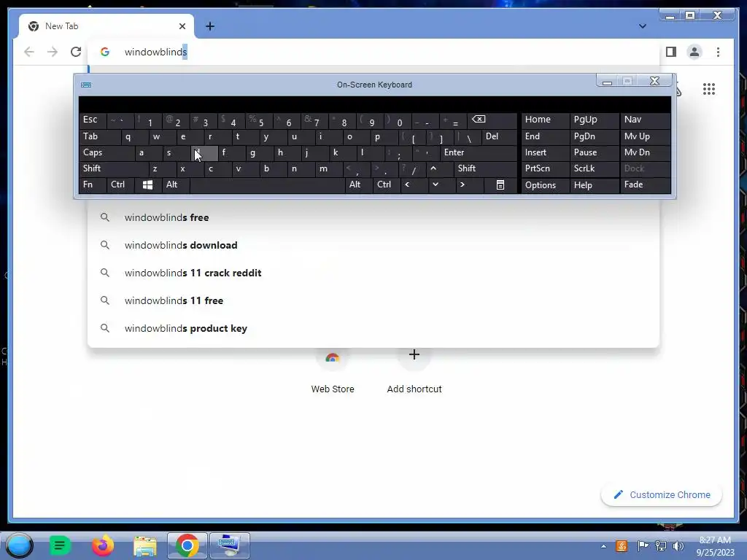Select the "windowblinds download" suggestion
747x560 pixels.
click(x=373, y=245)
